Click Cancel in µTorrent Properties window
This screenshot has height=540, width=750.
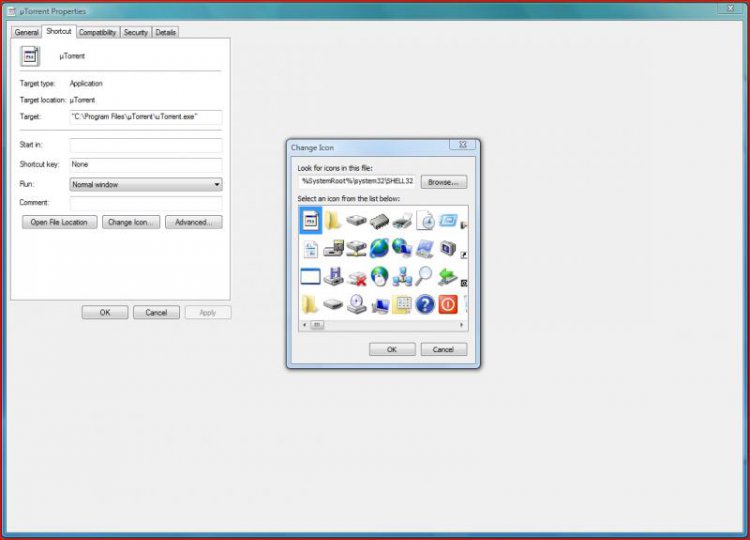coord(156,312)
